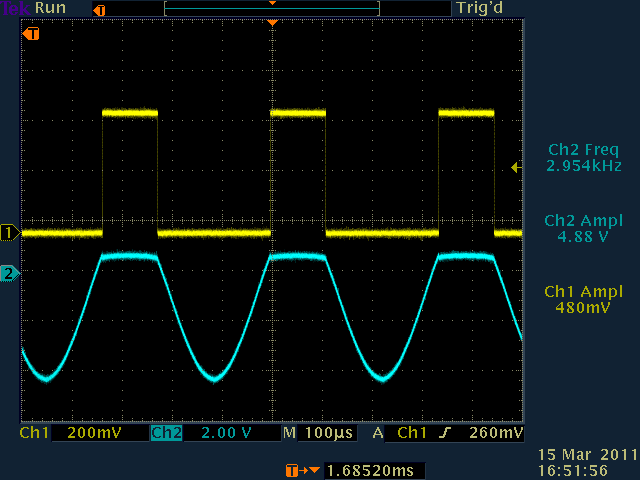Click the orange T arrow beside delay readout
This screenshot has height=480, width=640.
[x=297, y=470]
